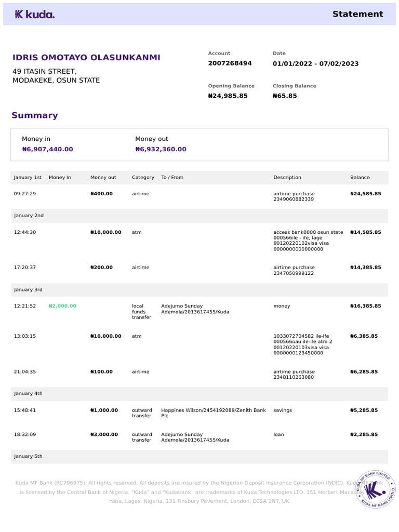The height and width of the screenshot is (532, 399).
Task: Click account number 2007268494
Action: pyautogui.click(x=230, y=63)
